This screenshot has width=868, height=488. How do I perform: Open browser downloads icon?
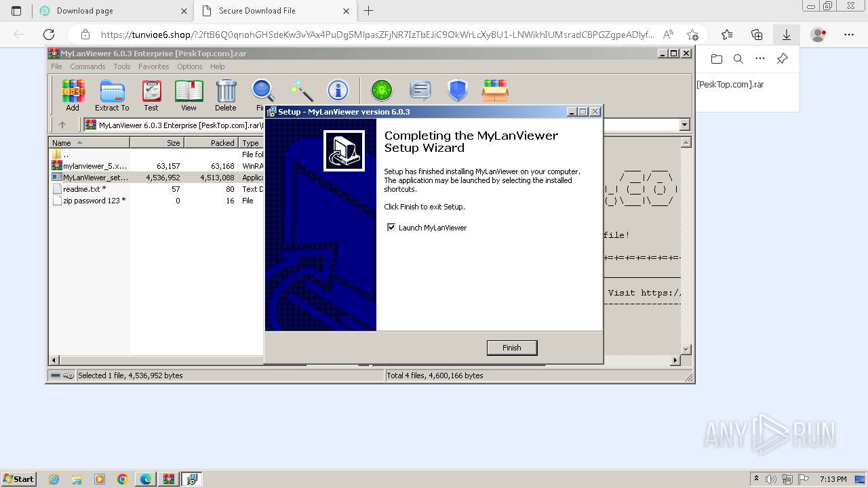[x=787, y=35]
